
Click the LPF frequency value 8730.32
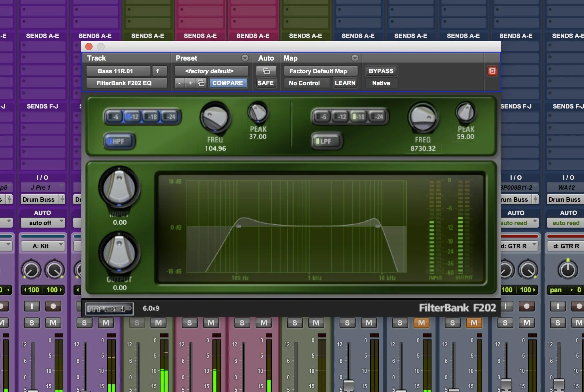(423, 148)
